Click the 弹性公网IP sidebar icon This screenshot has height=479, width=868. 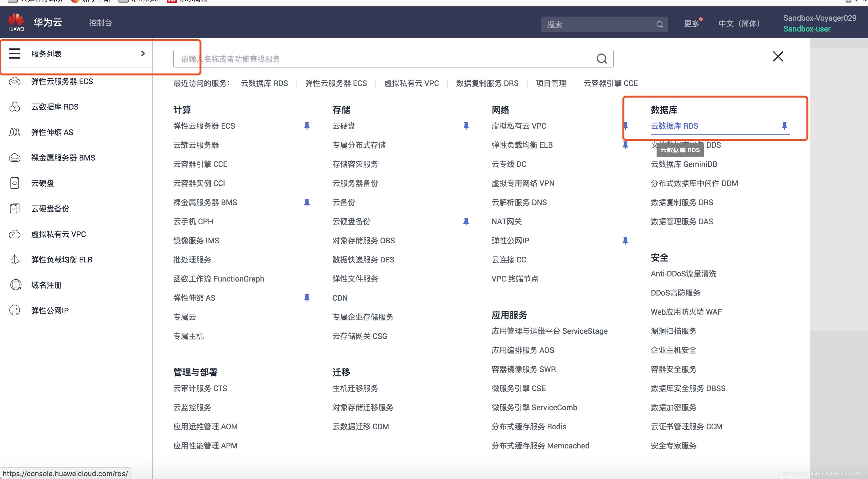15,311
